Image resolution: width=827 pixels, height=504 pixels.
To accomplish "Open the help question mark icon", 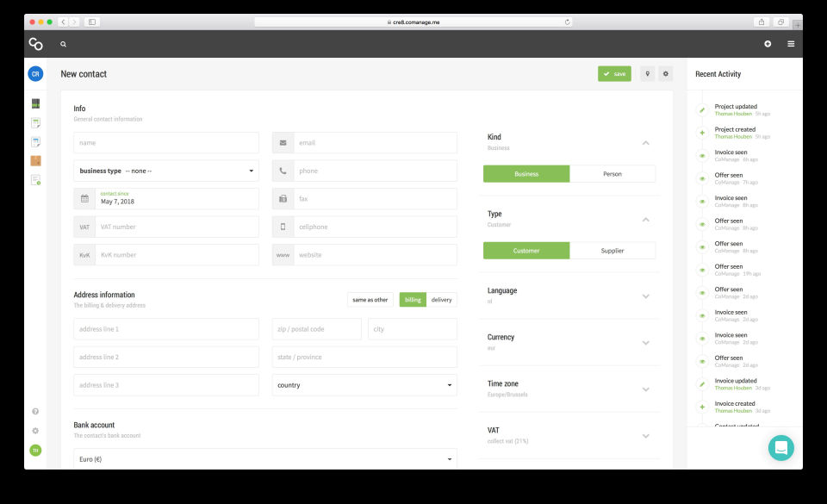I will coord(35,411).
